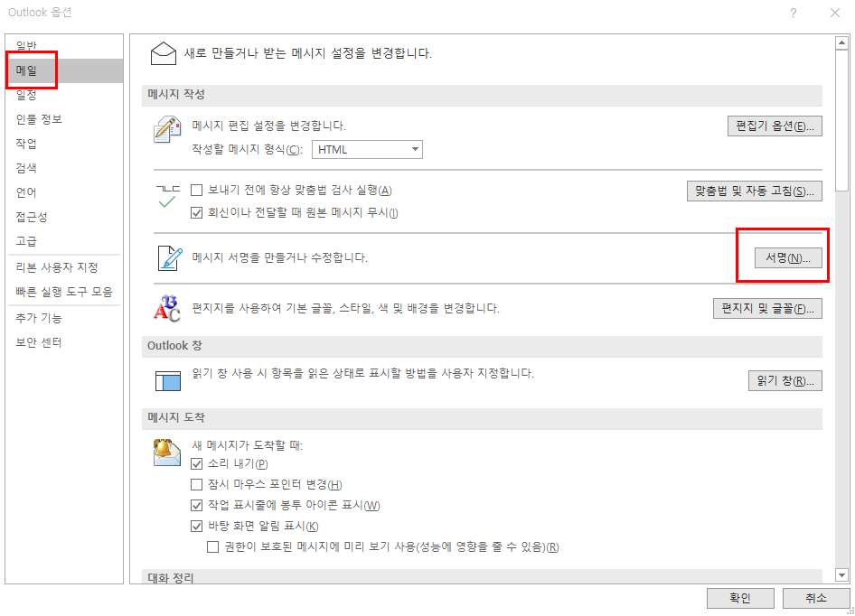
Task: Click the vertical scrollbar thumb
Action: [842, 120]
